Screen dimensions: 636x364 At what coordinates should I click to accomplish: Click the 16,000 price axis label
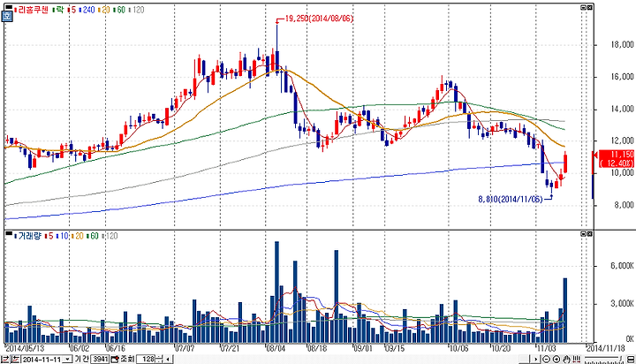(x=622, y=77)
